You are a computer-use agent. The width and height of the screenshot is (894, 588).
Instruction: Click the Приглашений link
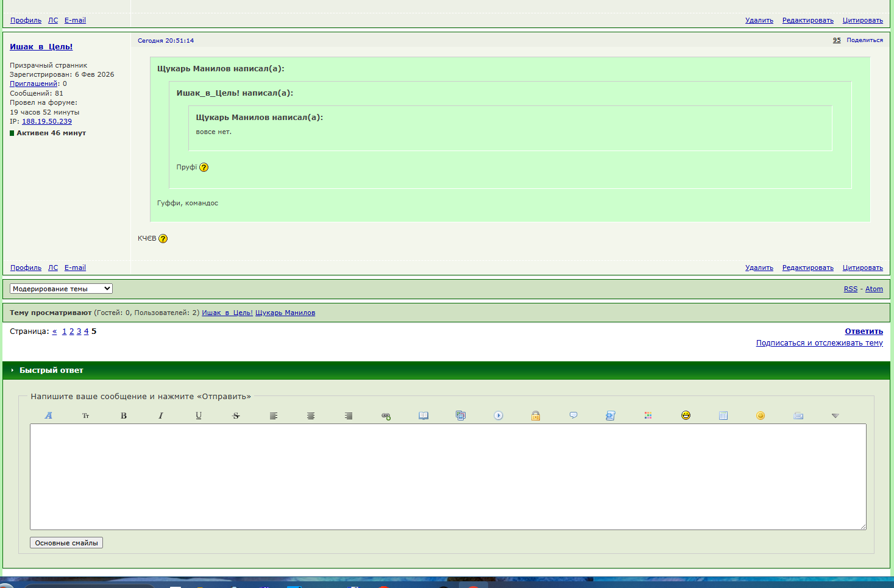coord(34,83)
